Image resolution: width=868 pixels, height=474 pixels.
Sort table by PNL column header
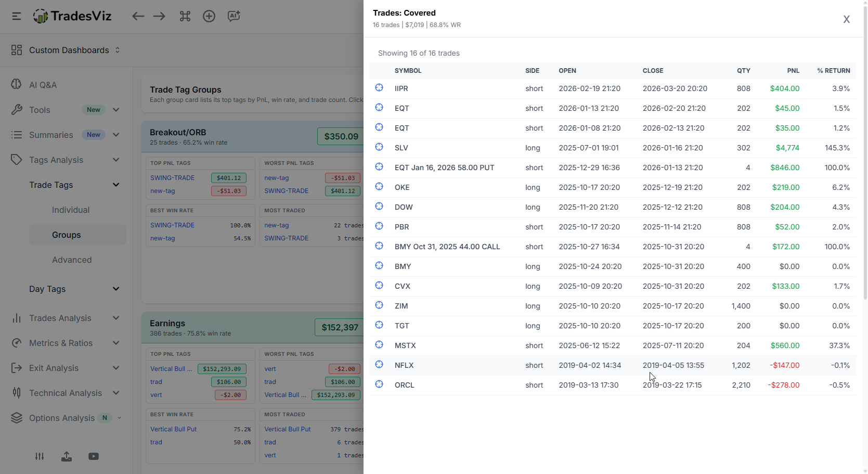point(793,71)
